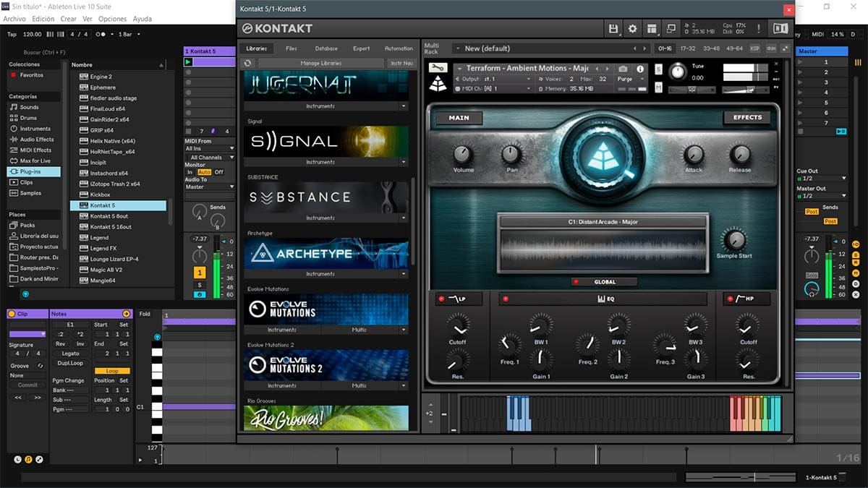
Task: Toggle the EQ power button
Action: click(505, 299)
